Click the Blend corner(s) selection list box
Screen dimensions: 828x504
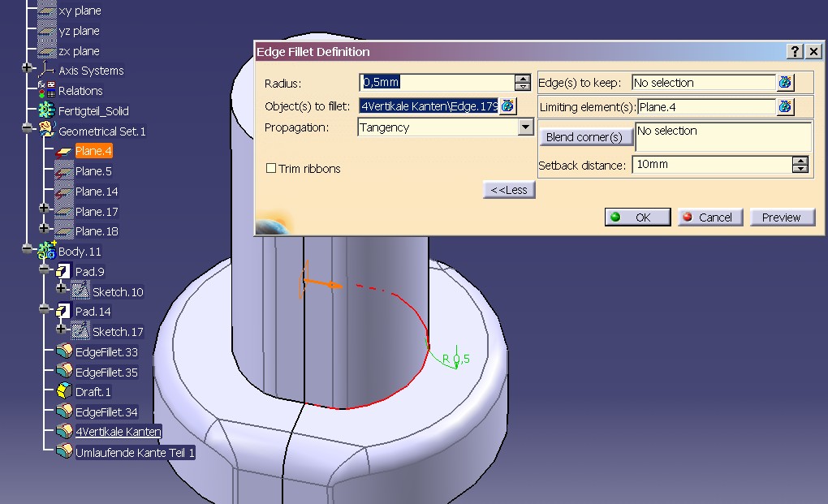point(723,137)
